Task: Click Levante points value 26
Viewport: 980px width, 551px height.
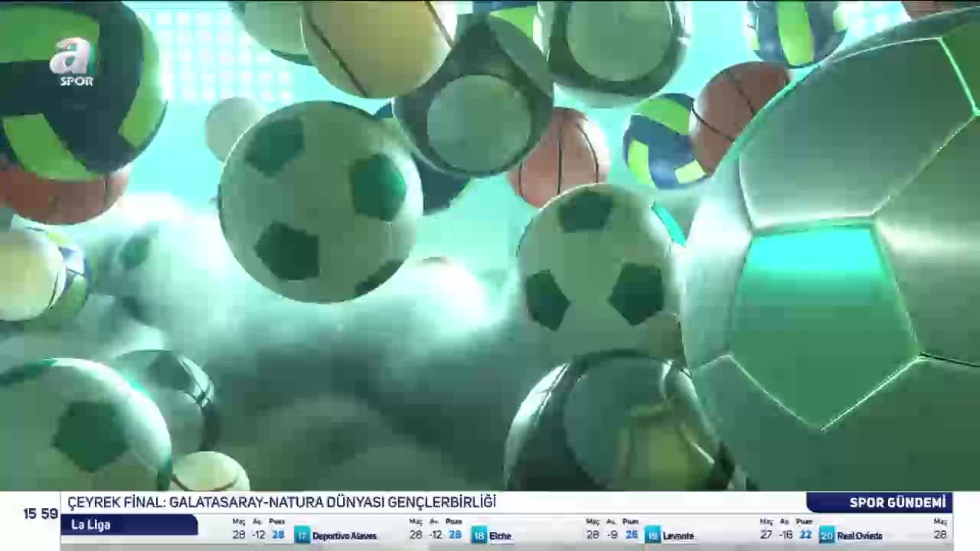Action: pos(632,535)
